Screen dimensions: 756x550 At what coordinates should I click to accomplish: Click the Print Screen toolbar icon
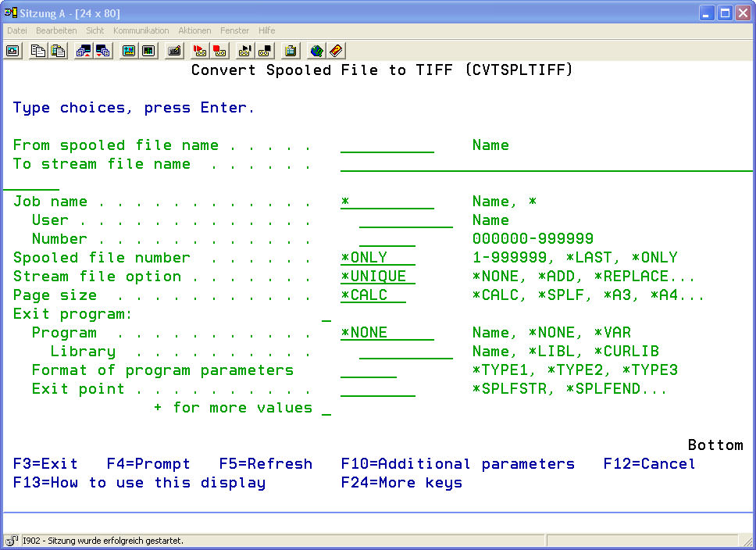coord(13,51)
